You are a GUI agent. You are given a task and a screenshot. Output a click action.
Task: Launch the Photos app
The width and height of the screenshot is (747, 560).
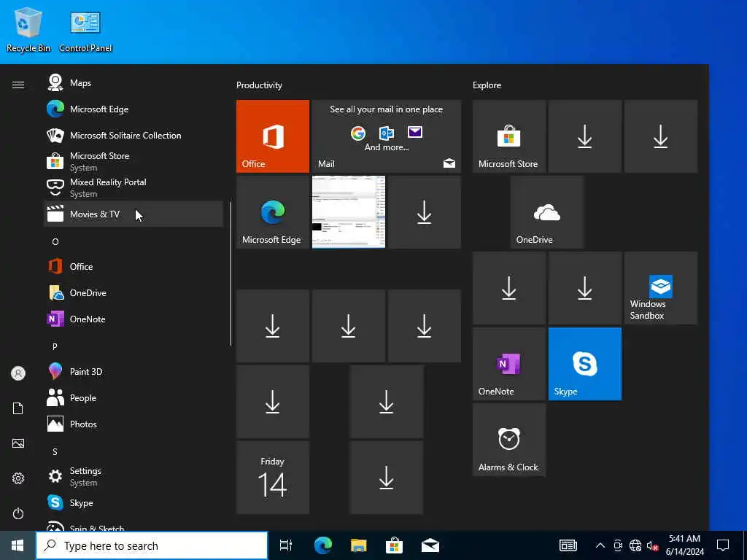point(133,424)
